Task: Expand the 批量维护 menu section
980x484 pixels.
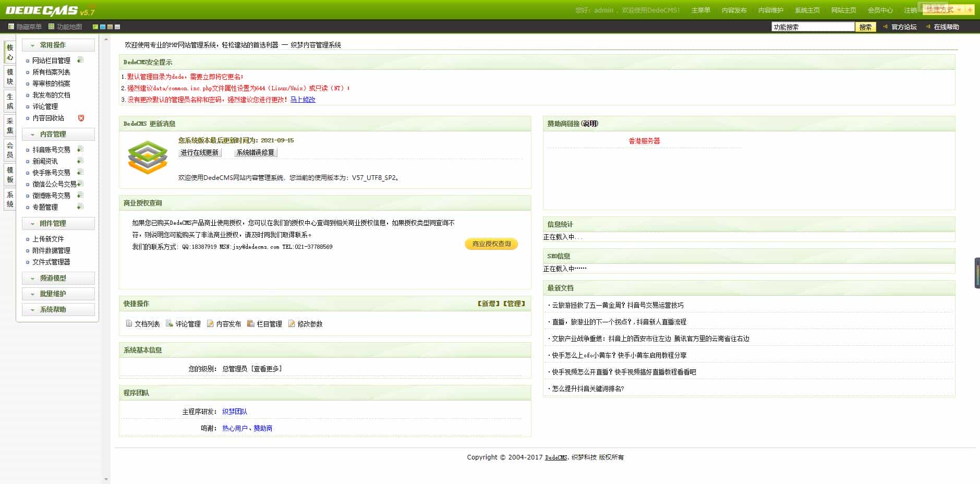Action: (x=58, y=294)
